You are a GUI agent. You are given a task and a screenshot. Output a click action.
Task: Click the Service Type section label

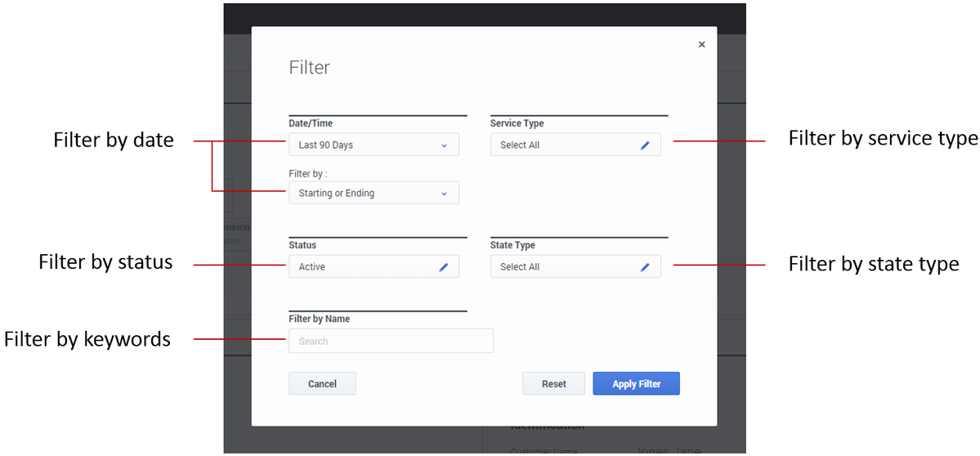(x=517, y=123)
